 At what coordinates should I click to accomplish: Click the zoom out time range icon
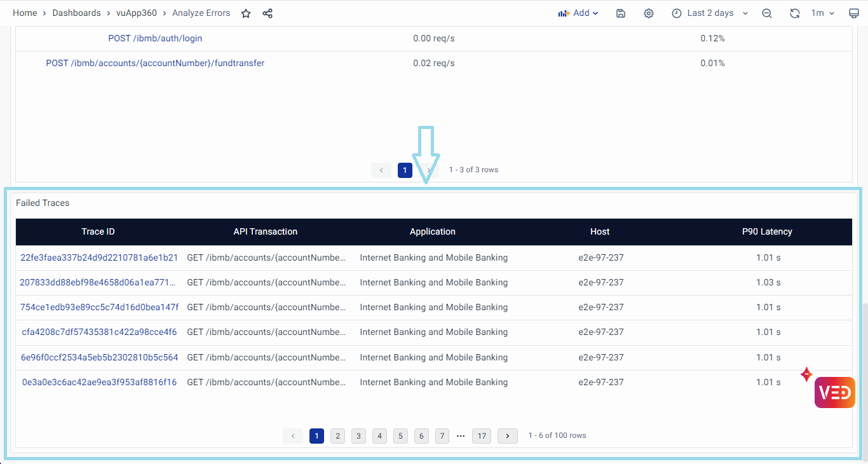pos(767,13)
